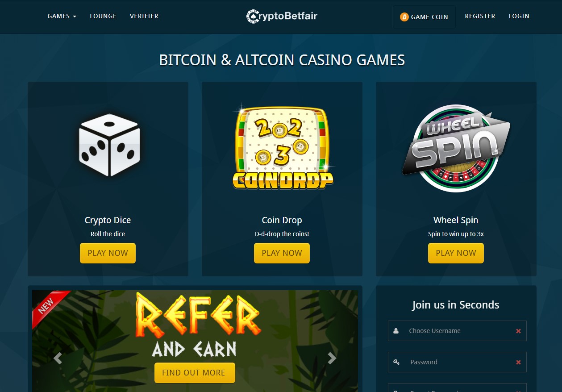This screenshot has height=392, width=562.
Task: Click the key icon beside Password
Action: (x=396, y=362)
